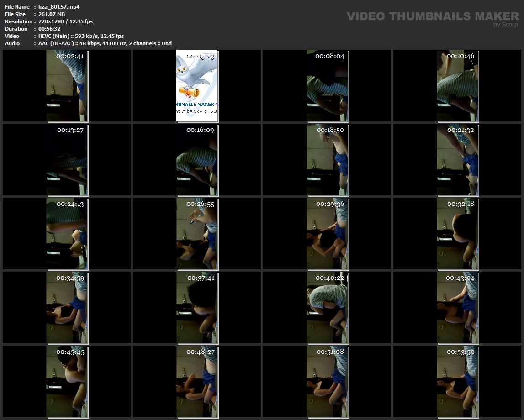Pick the last frame at 00:53:50
The image size is (524, 420).
457,382
